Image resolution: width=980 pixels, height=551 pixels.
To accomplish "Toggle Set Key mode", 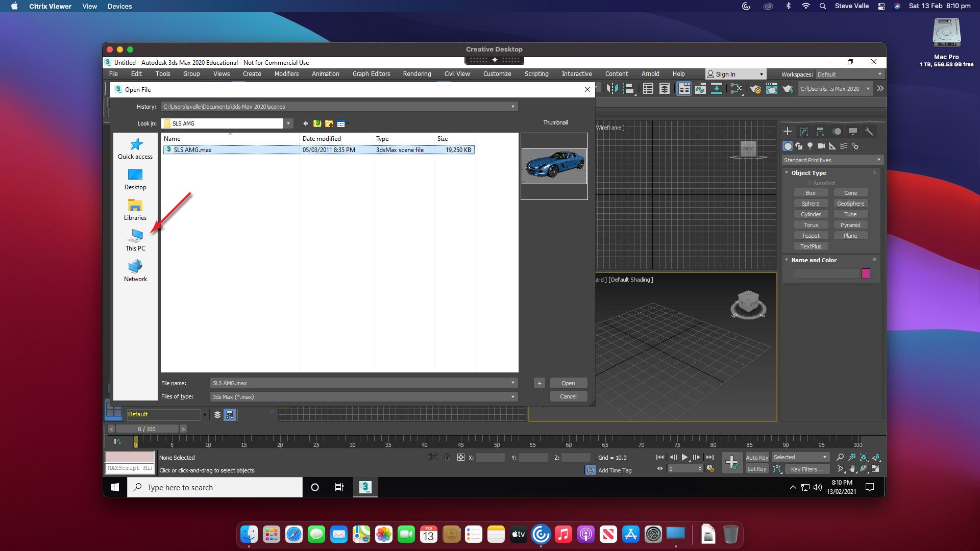I will pyautogui.click(x=756, y=469).
